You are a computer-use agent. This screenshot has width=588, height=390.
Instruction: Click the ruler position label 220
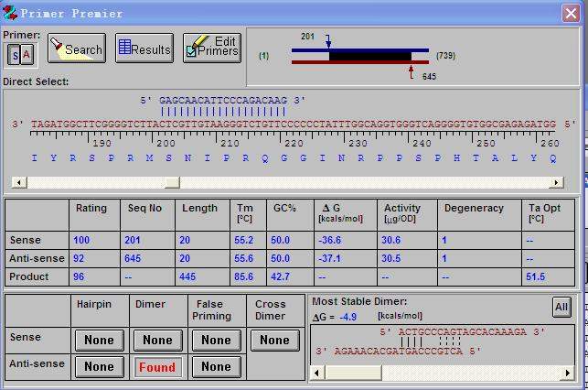tap(294, 144)
